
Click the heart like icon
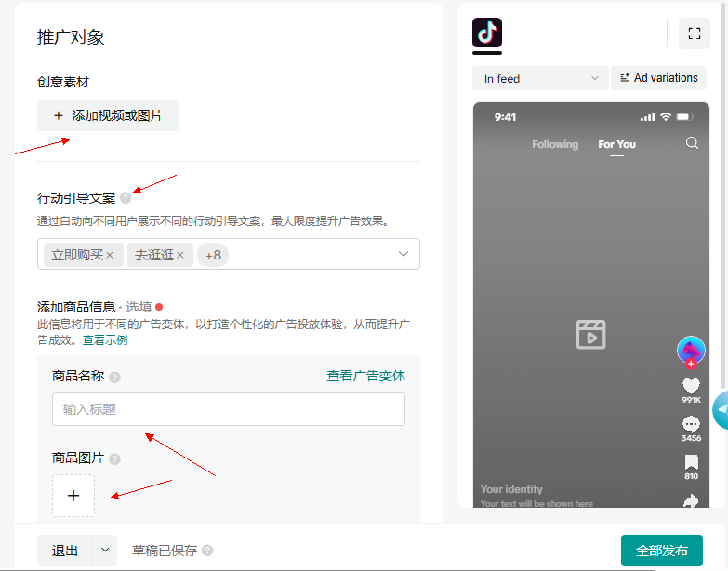(x=691, y=386)
